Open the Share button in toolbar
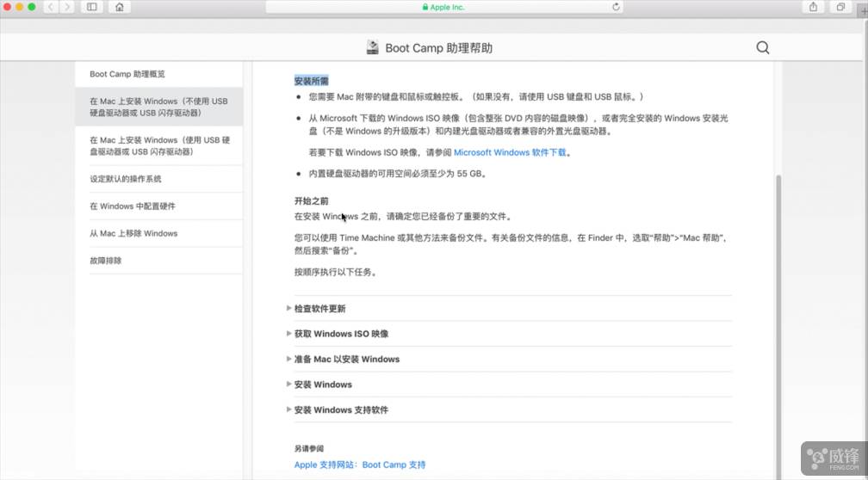Screen dimensions: 868x480 pyautogui.click(x=813, y=7)
